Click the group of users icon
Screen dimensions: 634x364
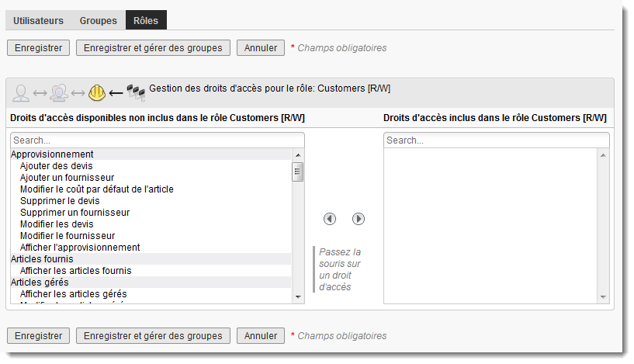click(59, 92)
